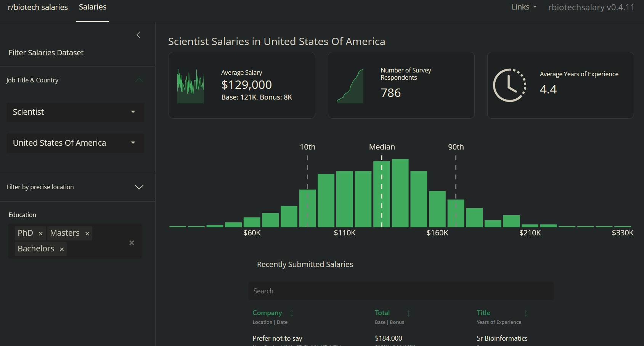644x346 pixels.
Task: Remove the Bachelors education tag
Action: point(62,249)
